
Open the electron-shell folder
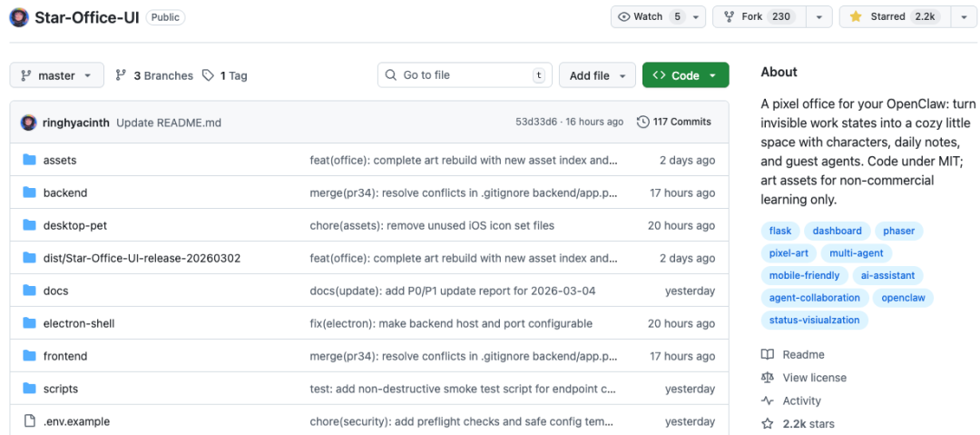tap(79, 323)
